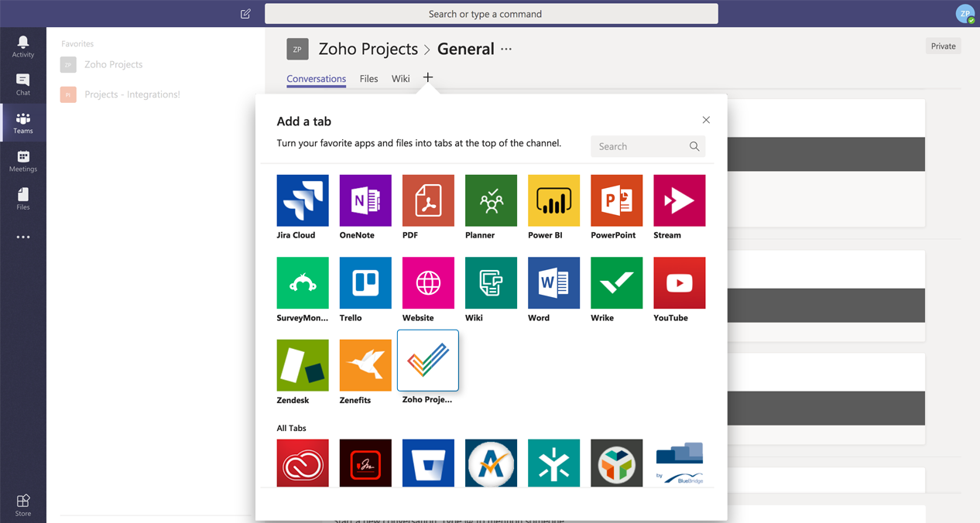Add the Website tab tile

(428, 283)
